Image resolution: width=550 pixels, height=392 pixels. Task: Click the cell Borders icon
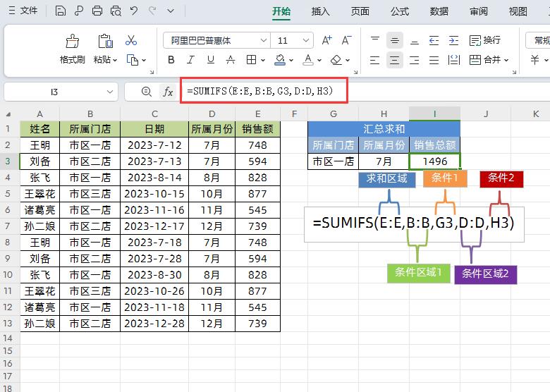251,60
